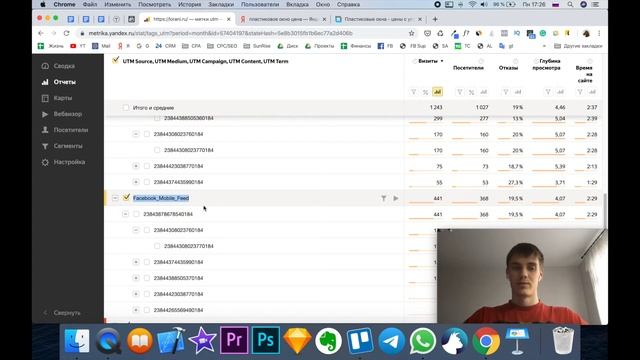
Task: Open the CPC/SEO bookmark folder
Action: [222, 46]
